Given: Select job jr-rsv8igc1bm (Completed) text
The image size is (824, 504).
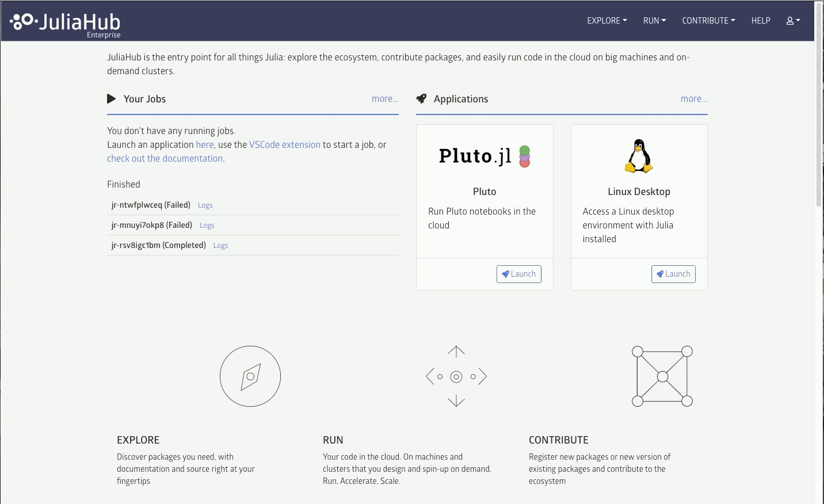Looking at the screenshot, I should [158, 245].
